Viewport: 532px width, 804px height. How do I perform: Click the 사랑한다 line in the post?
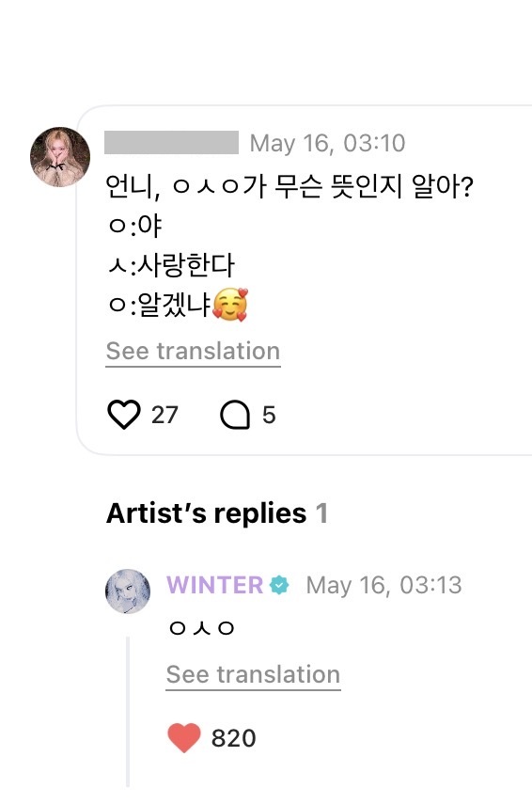[x=171, y=265]
